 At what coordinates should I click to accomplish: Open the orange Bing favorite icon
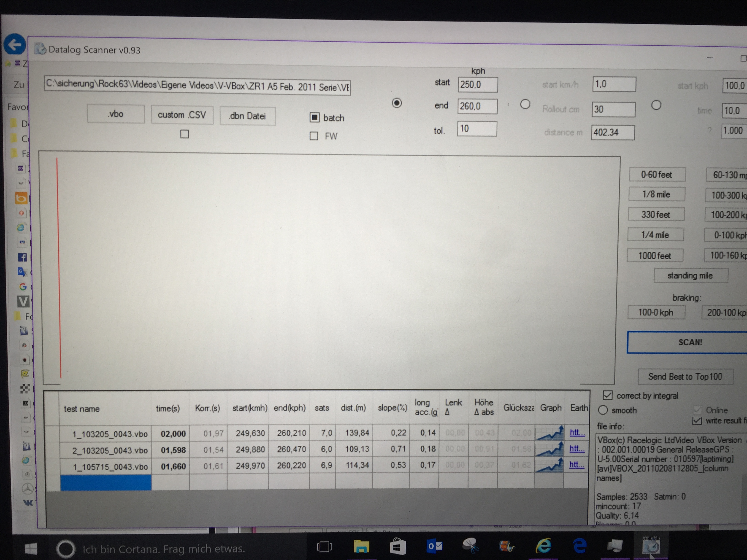pos(21,198)
